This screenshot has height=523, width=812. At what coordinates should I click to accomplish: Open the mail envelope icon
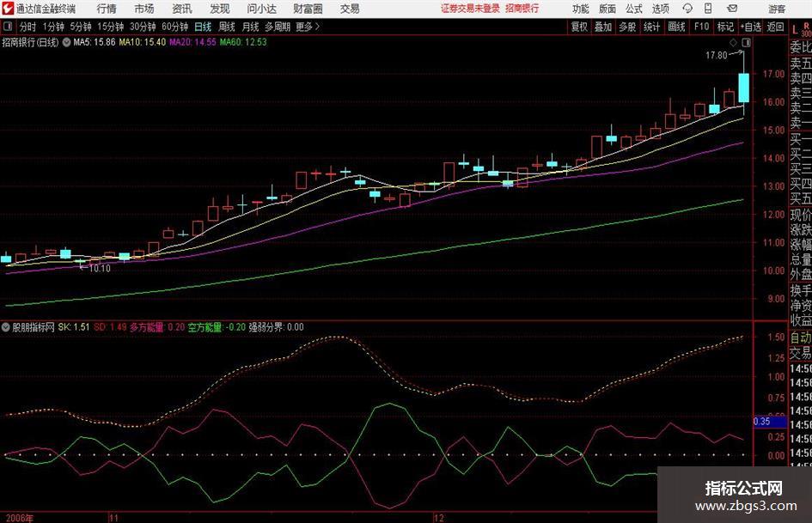pyautogui.click(x=732, y=9)
